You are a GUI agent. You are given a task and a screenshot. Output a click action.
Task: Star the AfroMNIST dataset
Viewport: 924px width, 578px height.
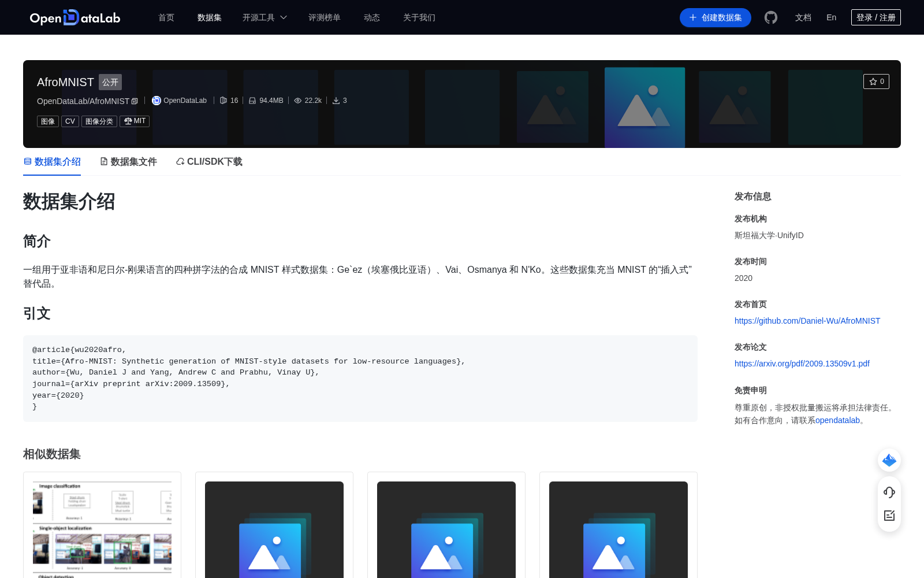click(x=876, y=81)
